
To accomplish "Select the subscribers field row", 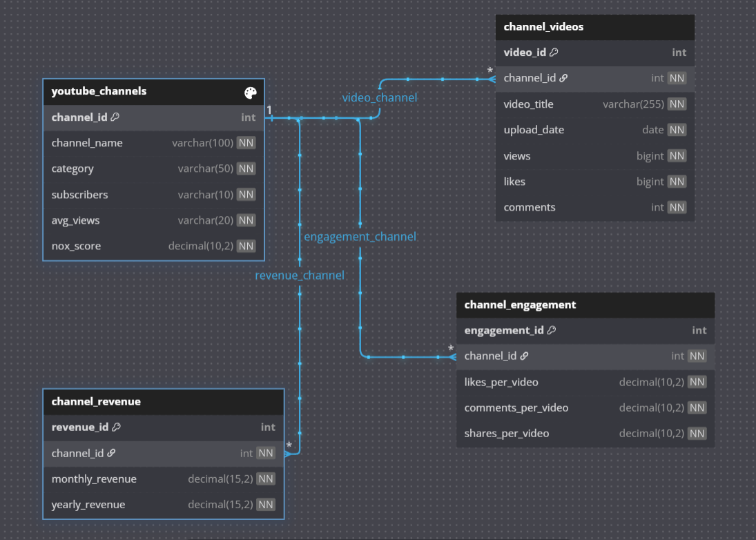I will point(154,195).
